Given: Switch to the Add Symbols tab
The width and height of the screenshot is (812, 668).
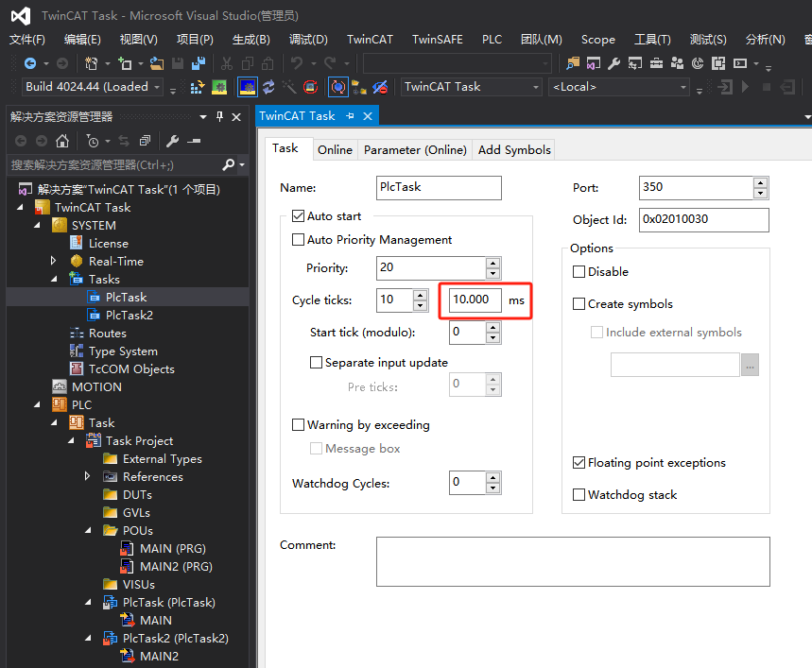Looking at the screenshot, I should tap(514, 150).
